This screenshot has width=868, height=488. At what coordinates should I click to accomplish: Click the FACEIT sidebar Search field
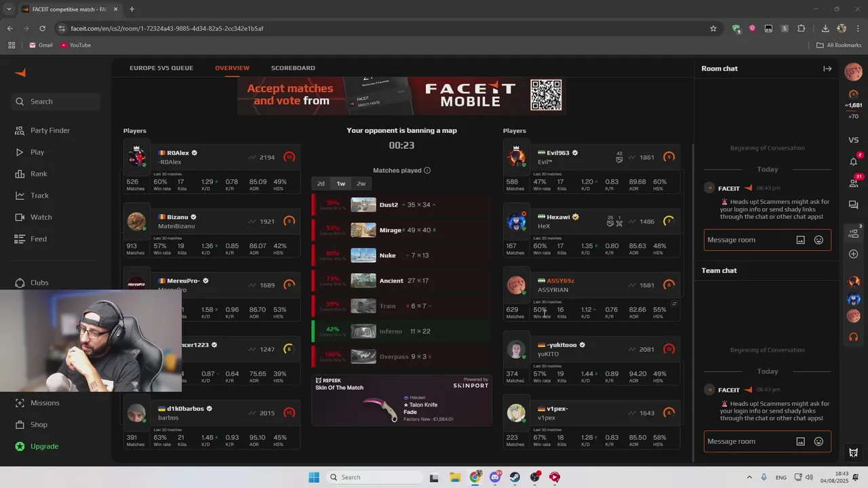56,102
